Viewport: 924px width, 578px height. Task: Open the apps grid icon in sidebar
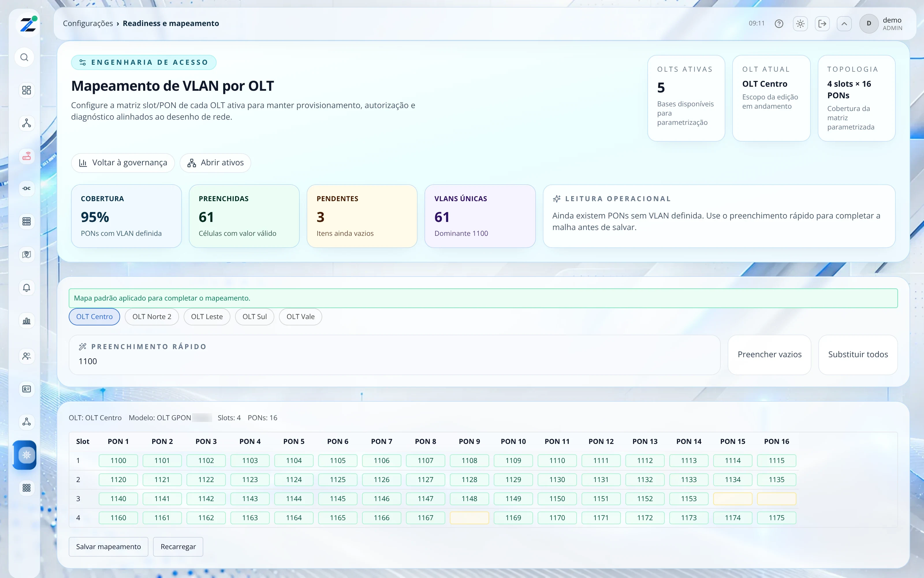pyautogui.click(x=26, y=488)
